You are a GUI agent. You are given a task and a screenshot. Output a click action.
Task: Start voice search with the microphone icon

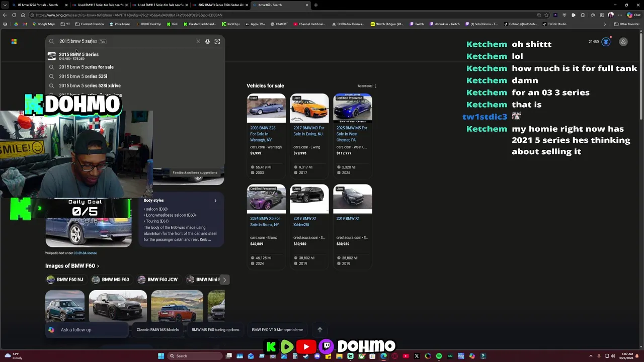tap(207, 41)
